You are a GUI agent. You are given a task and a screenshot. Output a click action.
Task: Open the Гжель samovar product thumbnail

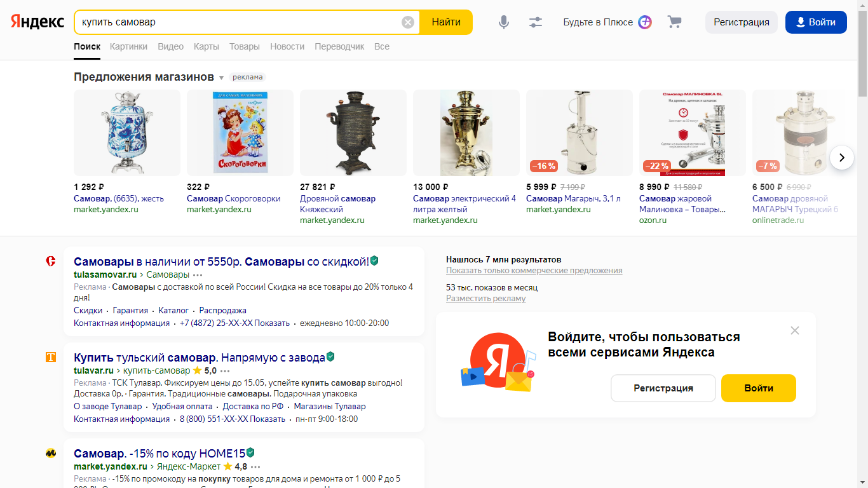point(127,133)
